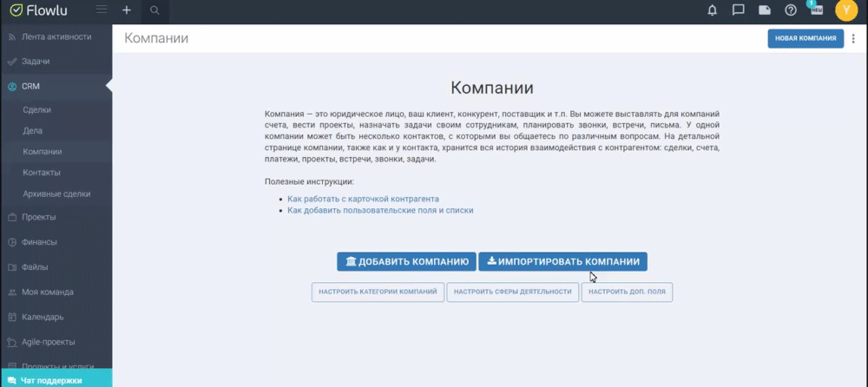Image resolution: width=868 pixels, height=387 pixels.
Task: Click the Импортировать компании button
Action: point(562,262)
